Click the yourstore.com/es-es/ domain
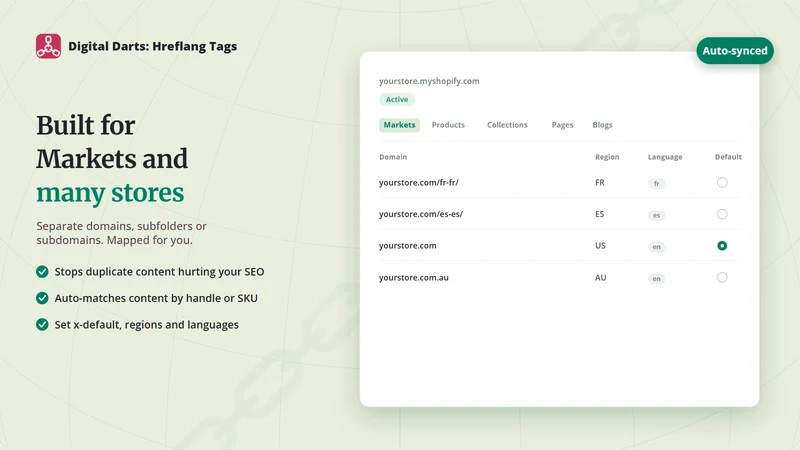Viewport: 800px width, 450px height. [x=421, y=214]
